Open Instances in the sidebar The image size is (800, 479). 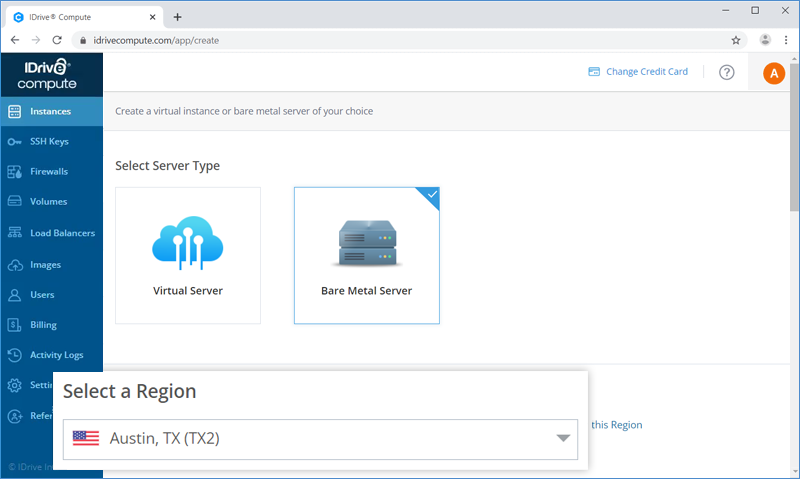click(x=52, y=111)
